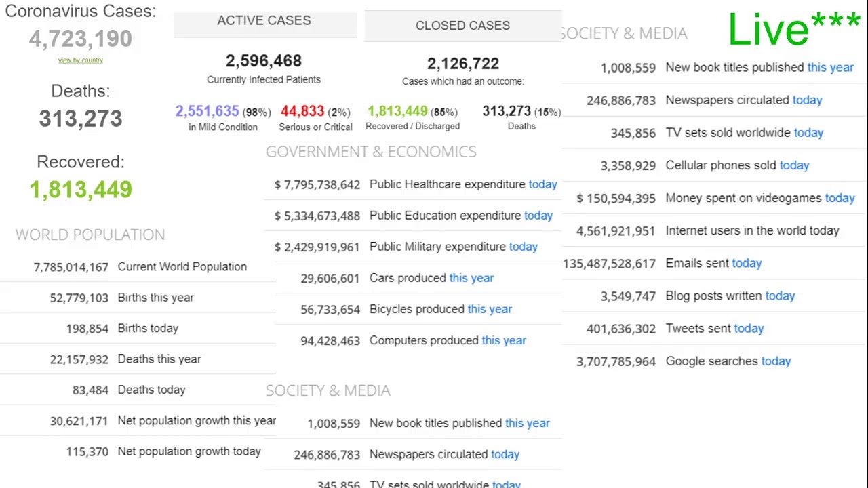Click 'Recovered / Discharged' caption
Image resolution: width=868 pixels, height=488 pixels.
point(412,126)
